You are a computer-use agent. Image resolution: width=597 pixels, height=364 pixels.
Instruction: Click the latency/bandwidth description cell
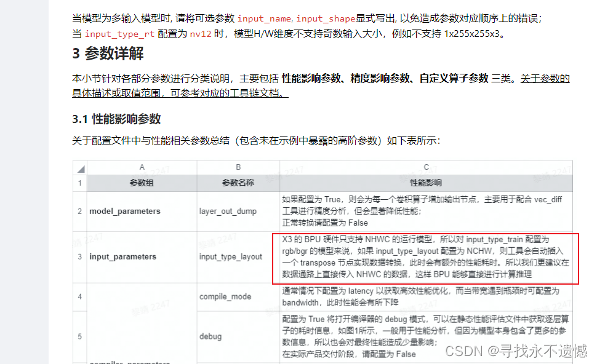pyautogui.click(x=426, y=297)
